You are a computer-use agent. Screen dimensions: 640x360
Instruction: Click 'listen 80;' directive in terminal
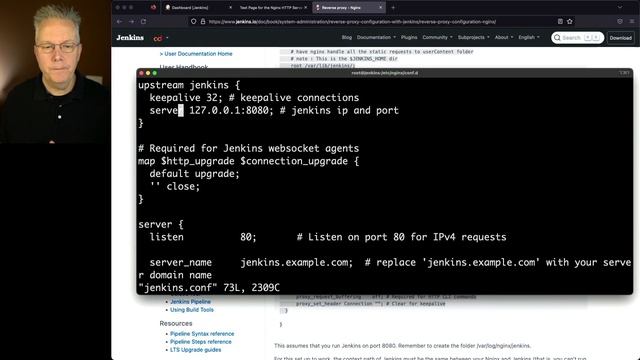[203, 237]
